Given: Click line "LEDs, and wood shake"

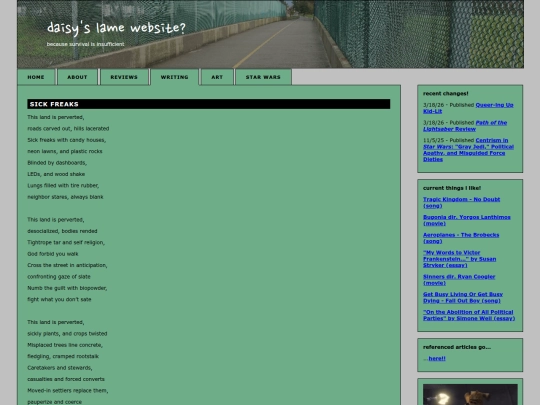Looking at the screenshot, I should click(56, 174).
